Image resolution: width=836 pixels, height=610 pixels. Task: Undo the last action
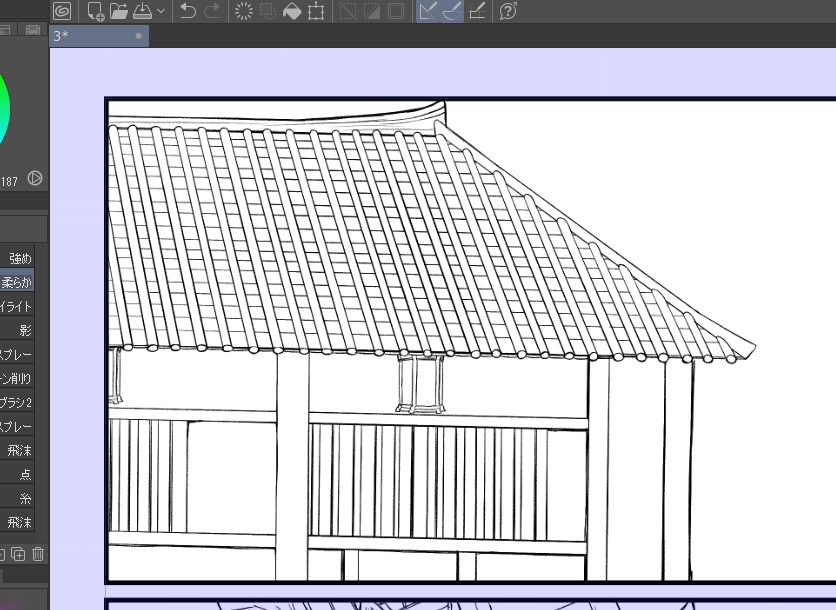point(188,11)
